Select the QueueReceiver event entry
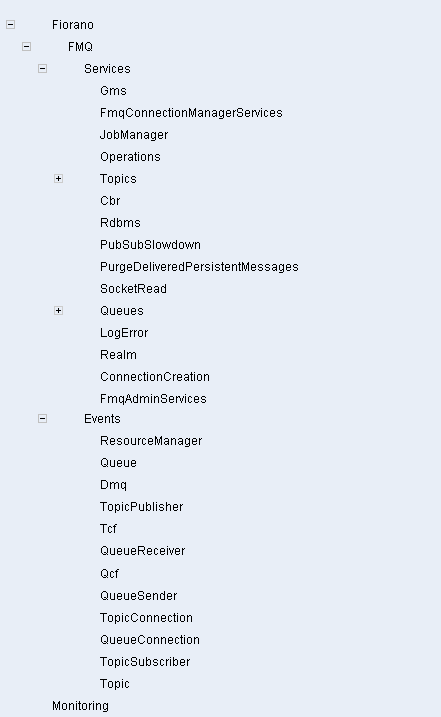The width and height of the screenshot is (441, 717). (143, 551)
